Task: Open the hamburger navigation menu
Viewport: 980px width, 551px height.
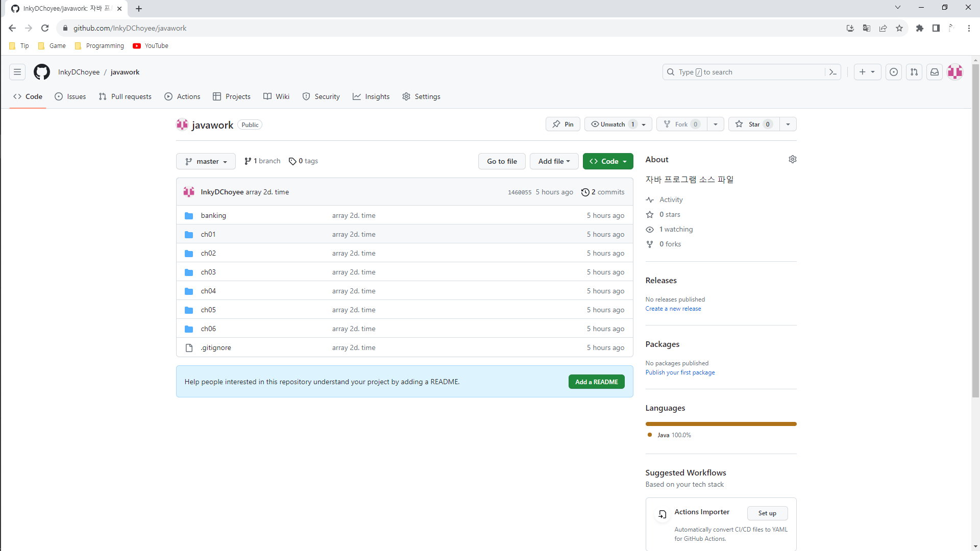Action: (x=17, y=72)
